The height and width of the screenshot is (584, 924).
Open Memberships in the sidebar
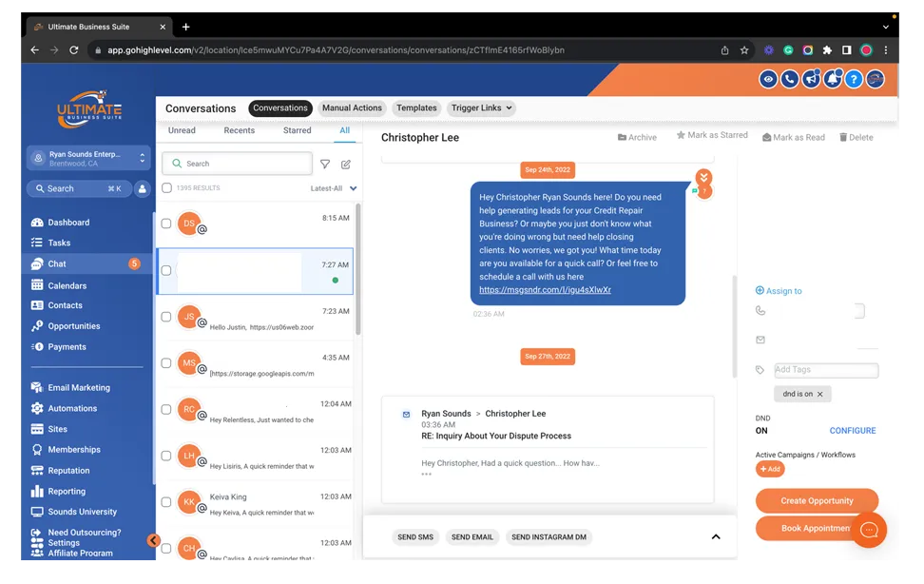coord(73,450)
